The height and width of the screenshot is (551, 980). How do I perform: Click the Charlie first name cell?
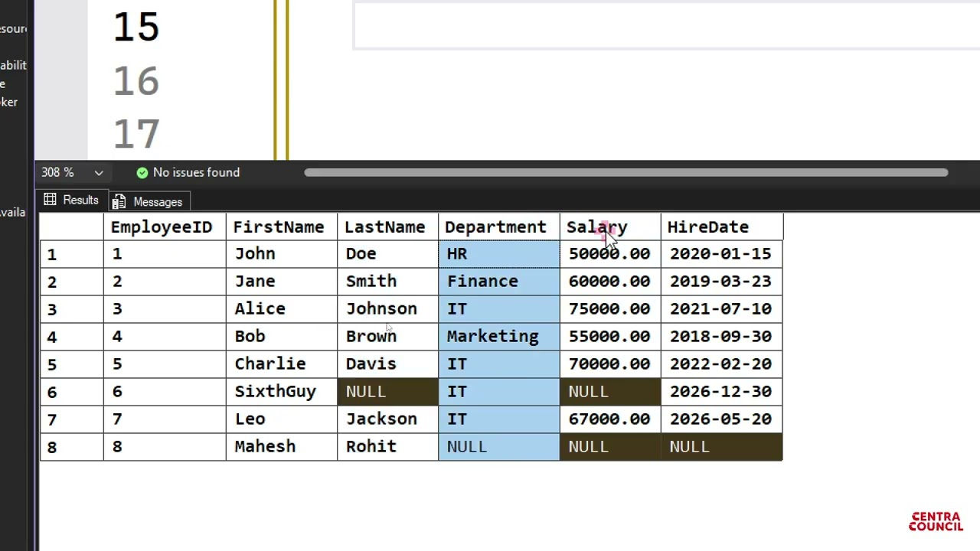click(282, 364)
